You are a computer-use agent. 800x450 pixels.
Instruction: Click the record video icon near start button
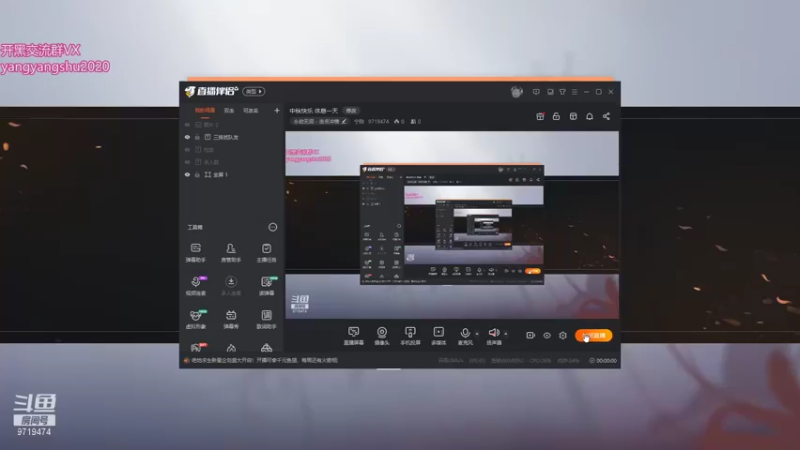531,335
